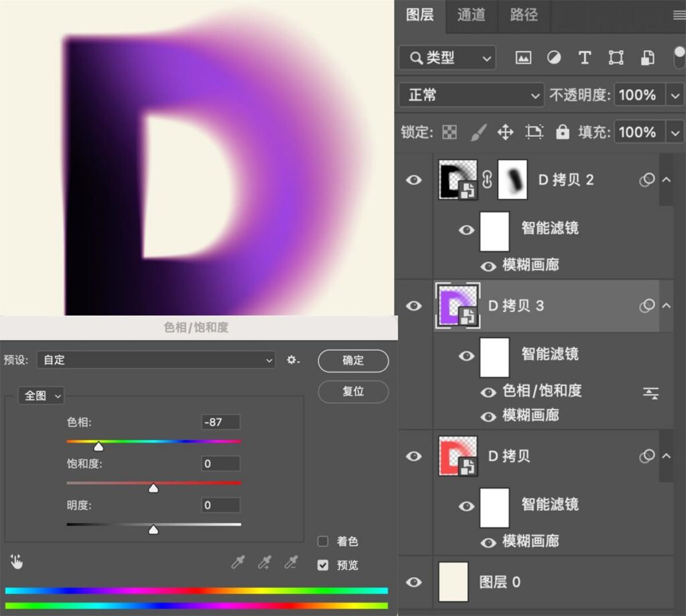Open the 预设 preset dropdown
The image size is (686, 616).
[156, 360]
